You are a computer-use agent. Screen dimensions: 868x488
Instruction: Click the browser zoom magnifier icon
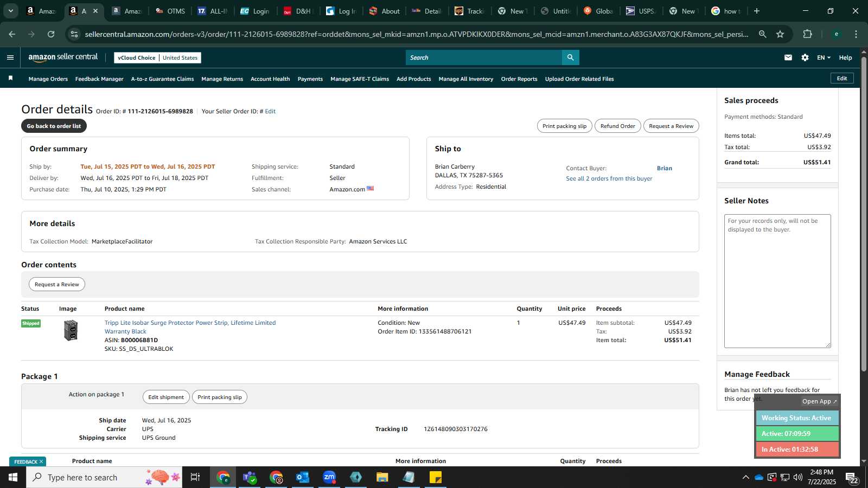[x=763, y=34]
